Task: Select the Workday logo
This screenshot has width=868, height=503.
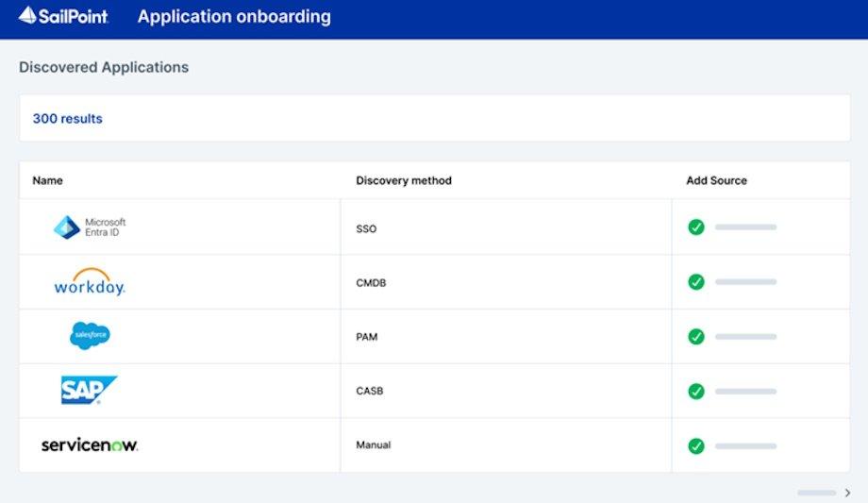Action: [90, 281]
